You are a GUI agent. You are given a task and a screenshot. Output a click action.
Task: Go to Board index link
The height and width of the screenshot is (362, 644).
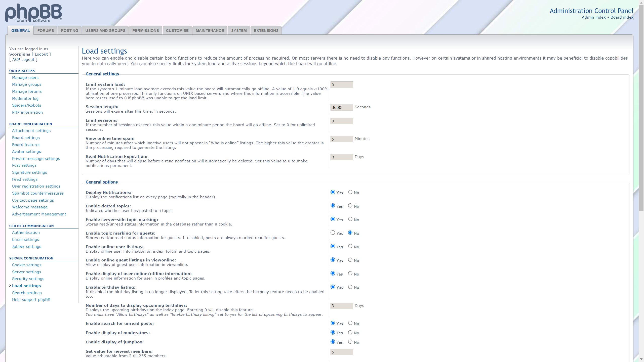click(622, 17)
